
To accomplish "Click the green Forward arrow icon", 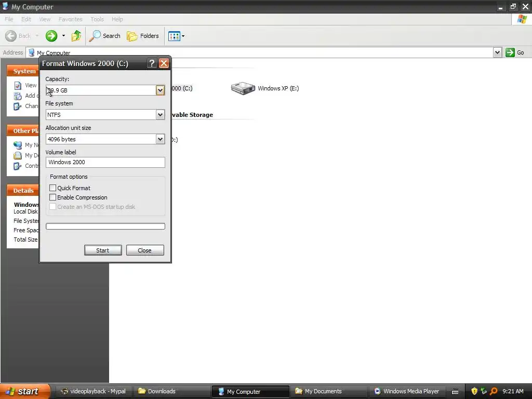I will pyautogui.click(x=51, y=36).
